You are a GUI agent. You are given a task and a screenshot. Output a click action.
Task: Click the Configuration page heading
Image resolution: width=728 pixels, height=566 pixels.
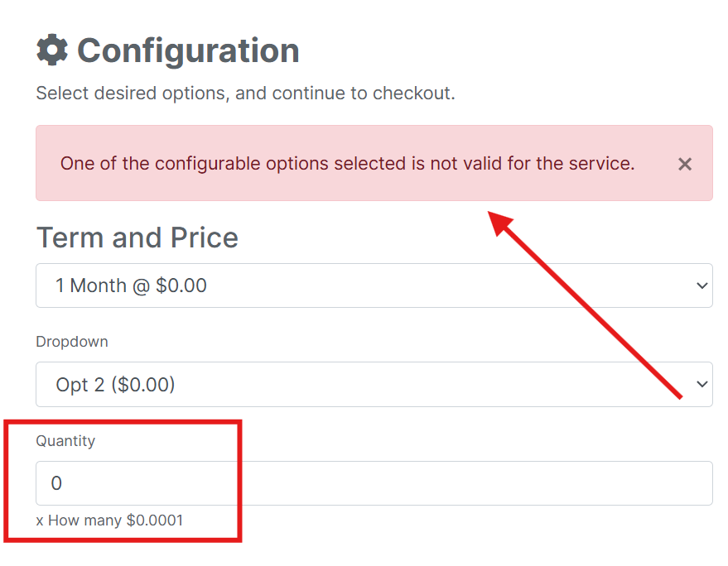(188, 50)
